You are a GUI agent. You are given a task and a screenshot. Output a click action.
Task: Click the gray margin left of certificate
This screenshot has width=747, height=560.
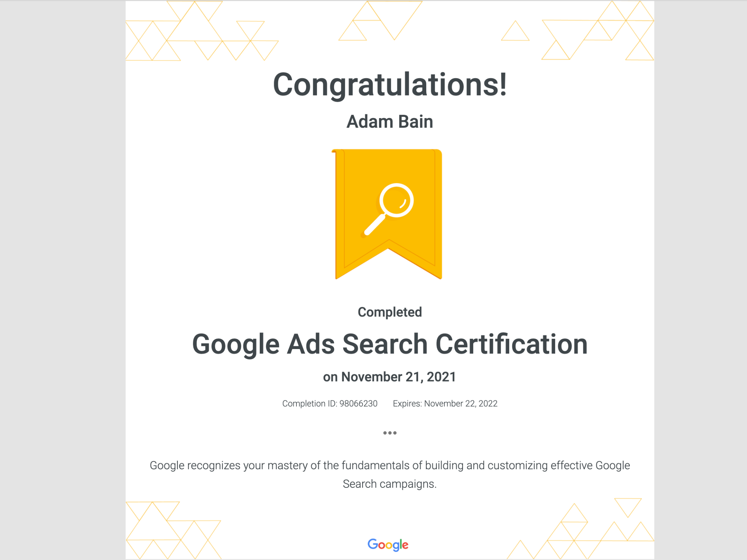coord(63,280)
